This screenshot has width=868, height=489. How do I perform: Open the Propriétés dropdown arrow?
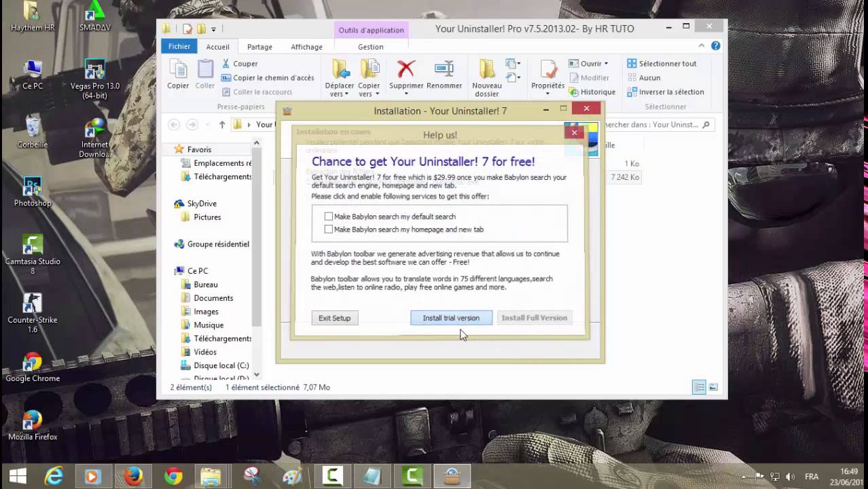[547, 94]
